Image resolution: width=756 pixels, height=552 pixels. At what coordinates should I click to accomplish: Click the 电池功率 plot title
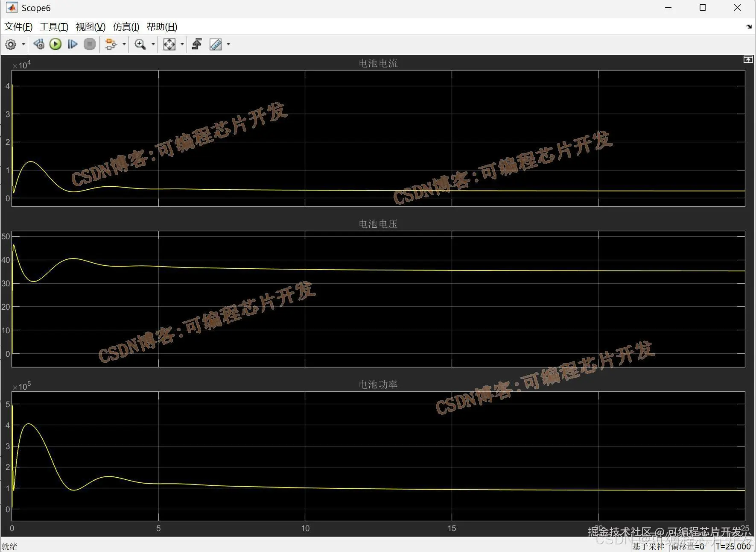378,385
